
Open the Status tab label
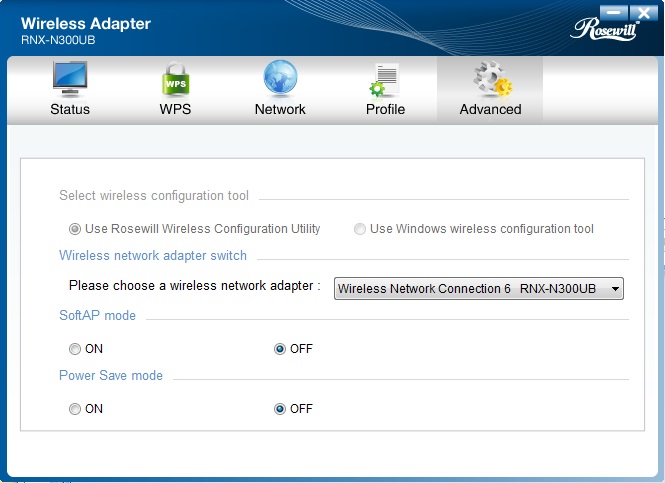[70, 109]
